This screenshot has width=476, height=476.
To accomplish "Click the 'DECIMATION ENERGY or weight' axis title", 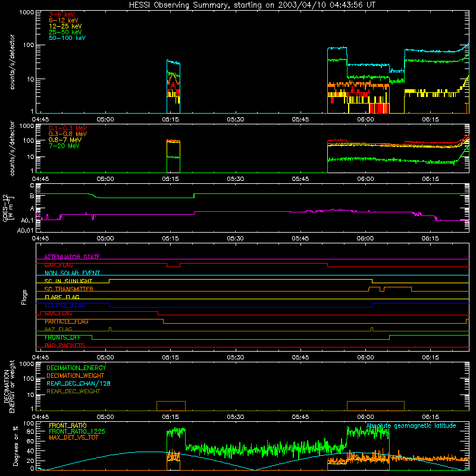I will pyautogui.click(x=9, y=386).
